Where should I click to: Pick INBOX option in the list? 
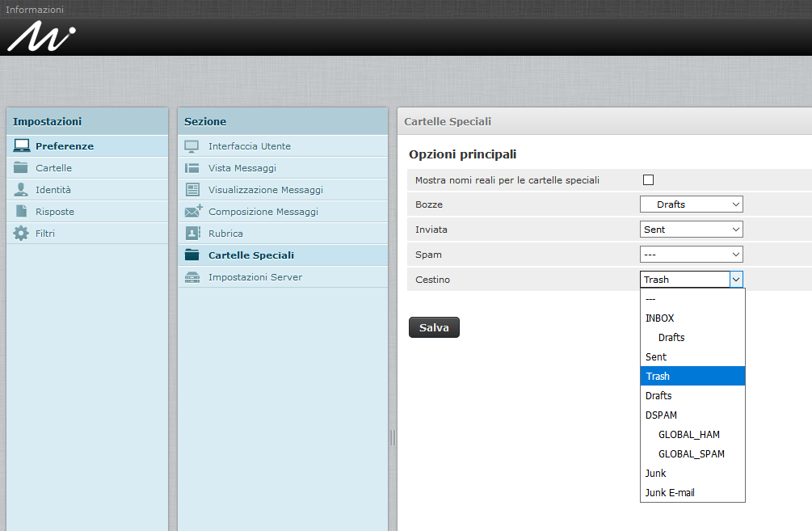pos(659,318)
